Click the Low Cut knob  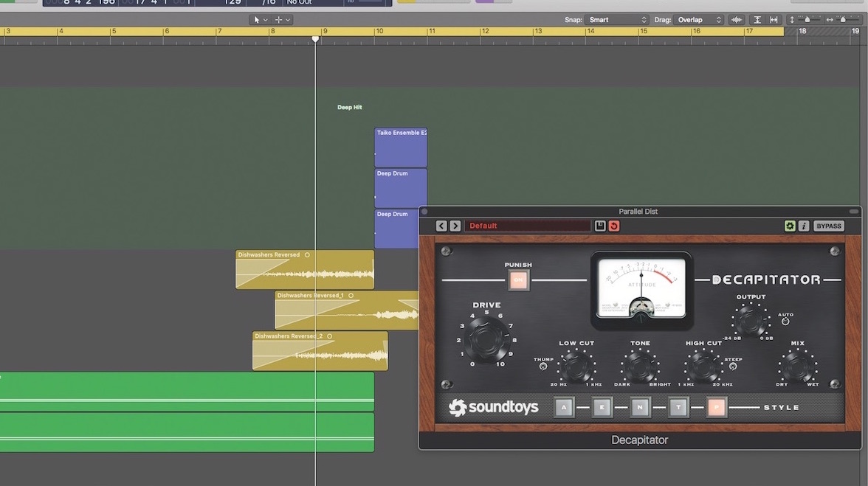click(x=576, y=366)
